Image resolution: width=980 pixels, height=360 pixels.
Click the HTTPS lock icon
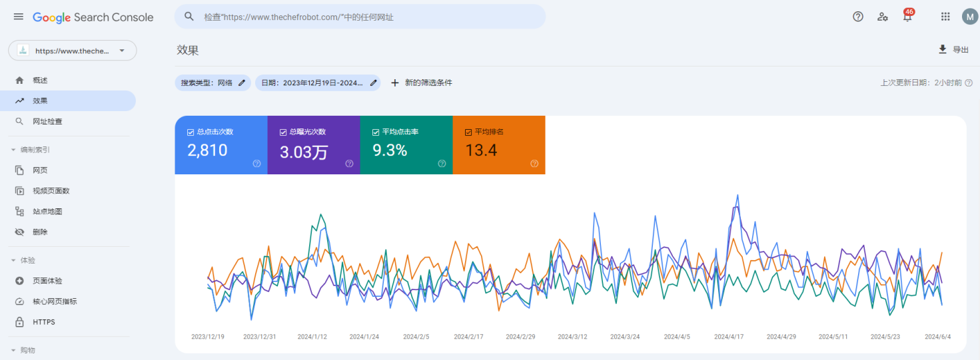coord(19,322)
